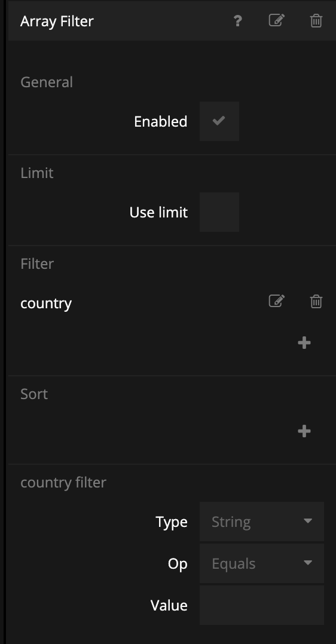Click the Array Filter edit icon
336x644 pixels.
coord(277,20)
